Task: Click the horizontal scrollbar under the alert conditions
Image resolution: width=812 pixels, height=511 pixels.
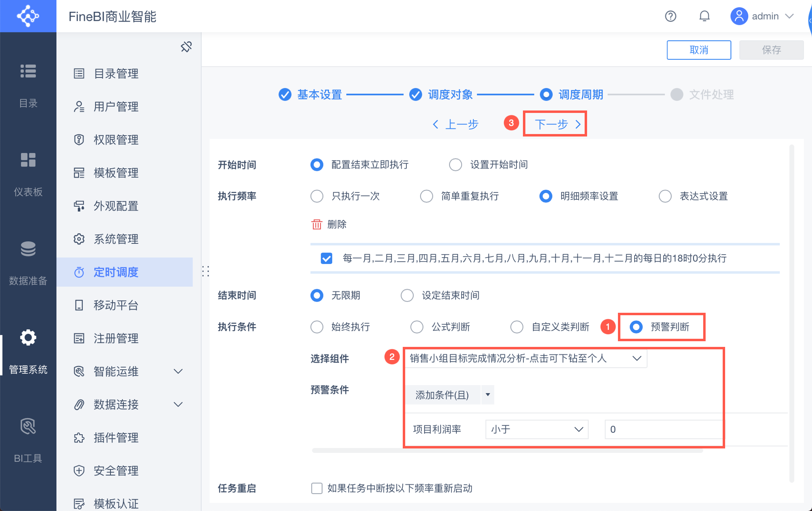Action: point(508,450)
